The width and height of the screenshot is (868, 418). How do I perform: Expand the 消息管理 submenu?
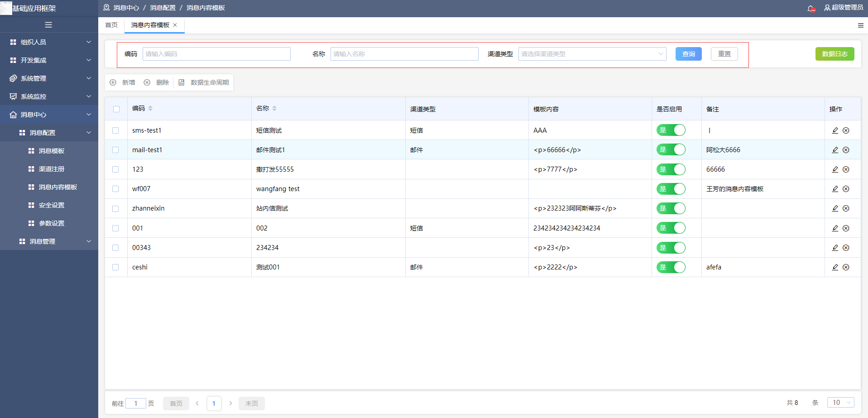[x=49, y=241]
